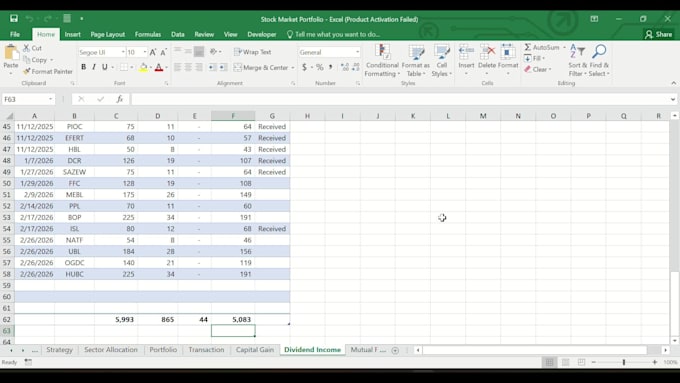Apply the percent style format
Image resolution: width=680 pixels, height=383 pixels.
(320, 67)
